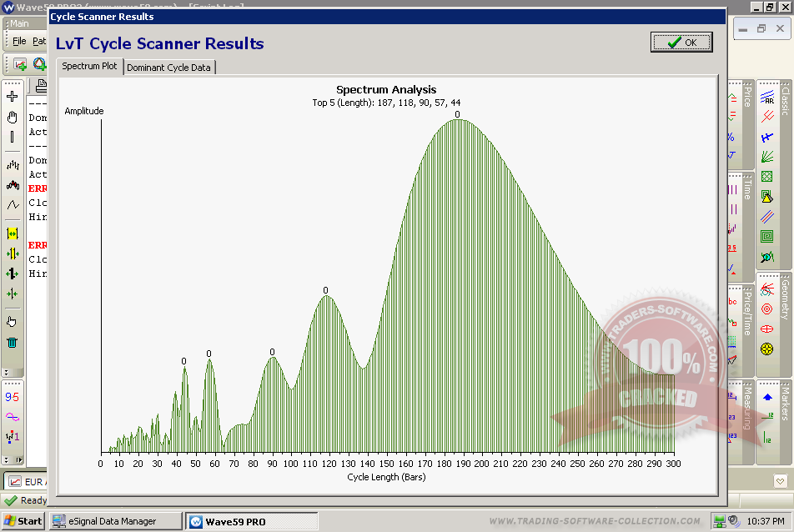Viewport: 794px width, 532px height.
Task: Expand the left toolbar overflow chevron
Action: (6, 372)
